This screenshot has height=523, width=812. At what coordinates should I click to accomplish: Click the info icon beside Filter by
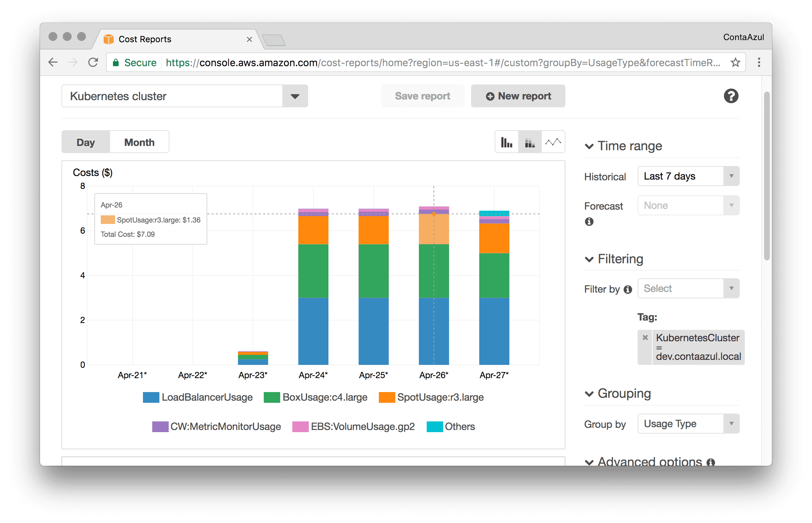(627, 289)
